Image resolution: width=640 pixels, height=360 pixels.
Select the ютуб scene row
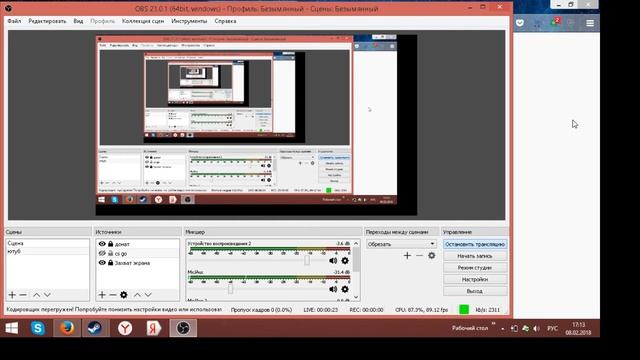tap(47, 251)
